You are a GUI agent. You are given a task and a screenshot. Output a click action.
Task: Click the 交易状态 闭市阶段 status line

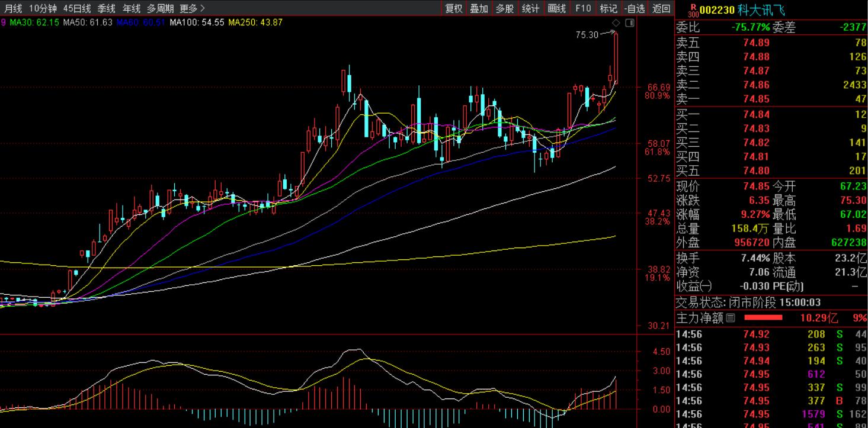point(748,303)
